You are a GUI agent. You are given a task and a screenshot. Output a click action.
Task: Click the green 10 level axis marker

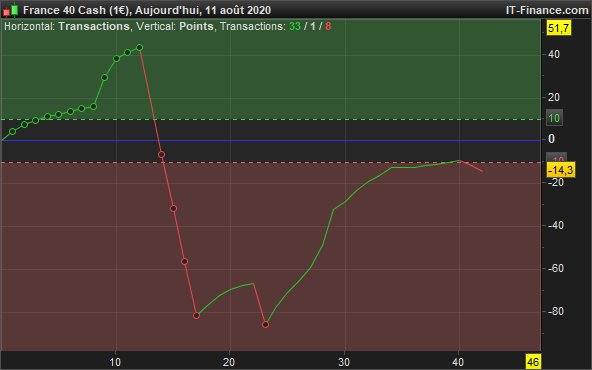click(x=554, y=118)
